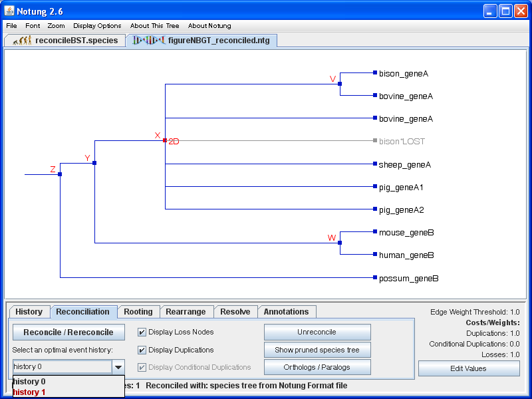Click the root node labeled Z
The image size is (532, 399).
click(x=60, y=174)
